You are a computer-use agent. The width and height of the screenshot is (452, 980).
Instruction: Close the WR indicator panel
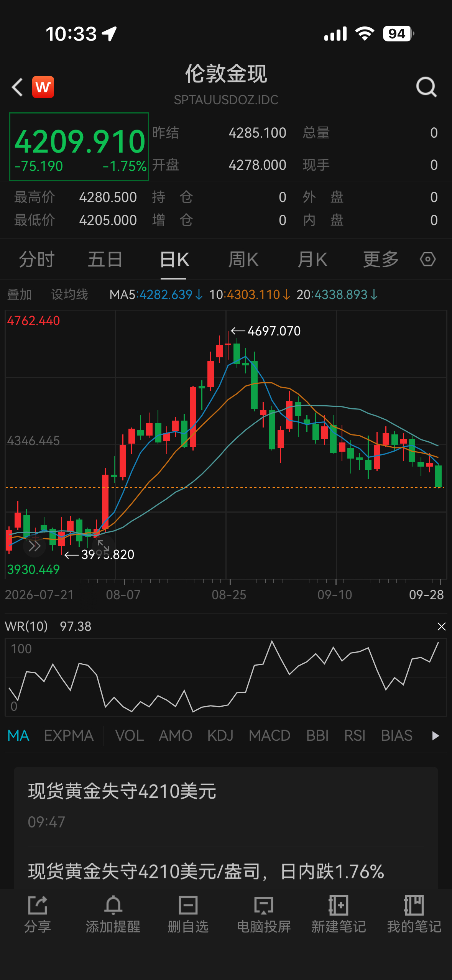[441, 626]
